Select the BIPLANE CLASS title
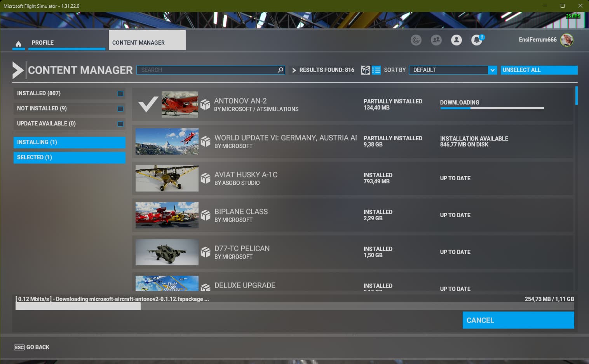The image size is (589, 364). [241, 212]
